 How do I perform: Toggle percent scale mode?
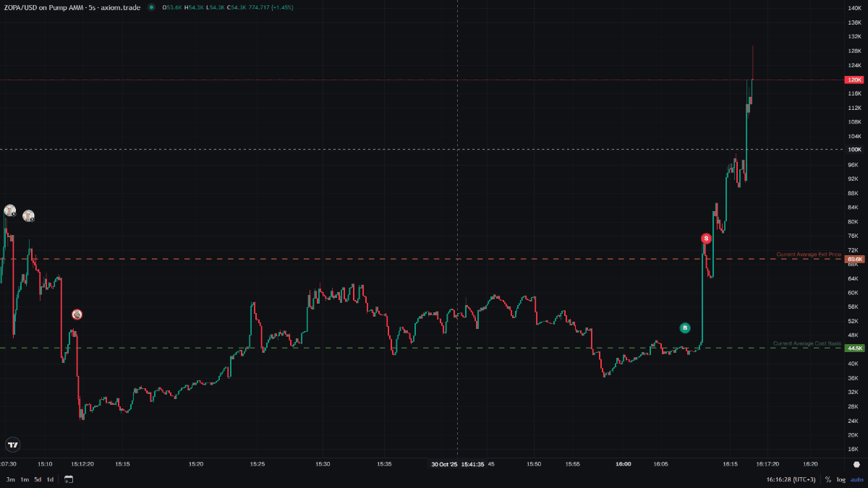point(827,479)
